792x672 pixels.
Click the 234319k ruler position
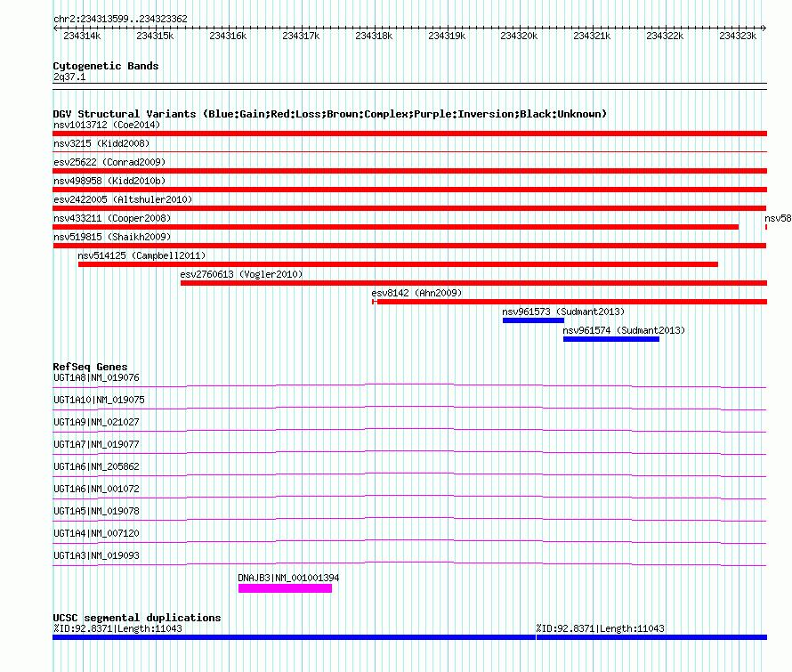point(447,36)
